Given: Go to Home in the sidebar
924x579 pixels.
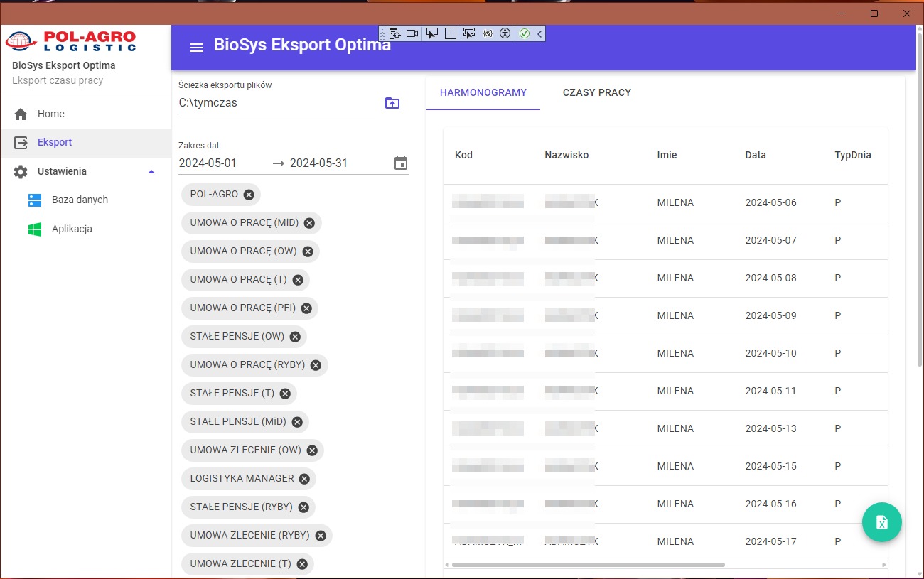Looking at the screenshot, I should click(x=50, y=114).
